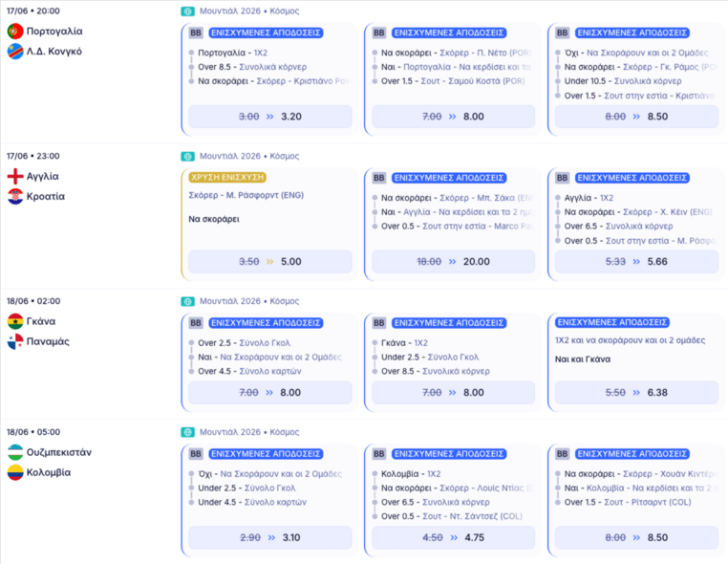Click the Portugal flag icon
This screenshot has height=564, width=728.
(15, 32)
